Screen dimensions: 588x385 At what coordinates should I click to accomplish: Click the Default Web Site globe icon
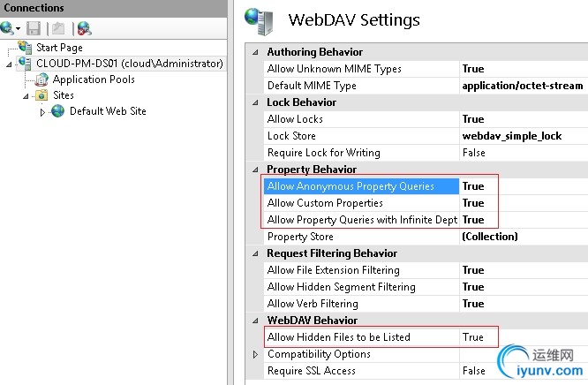pos(57,111)
